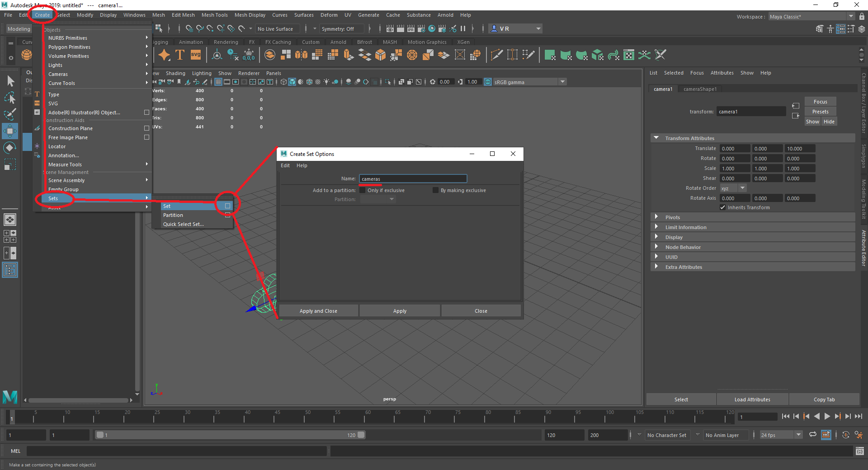Click the Name field containing cameras
Image resolution: width=868 pixels, height=470 pixels.
pyautogui.click(x=412, y=179)
